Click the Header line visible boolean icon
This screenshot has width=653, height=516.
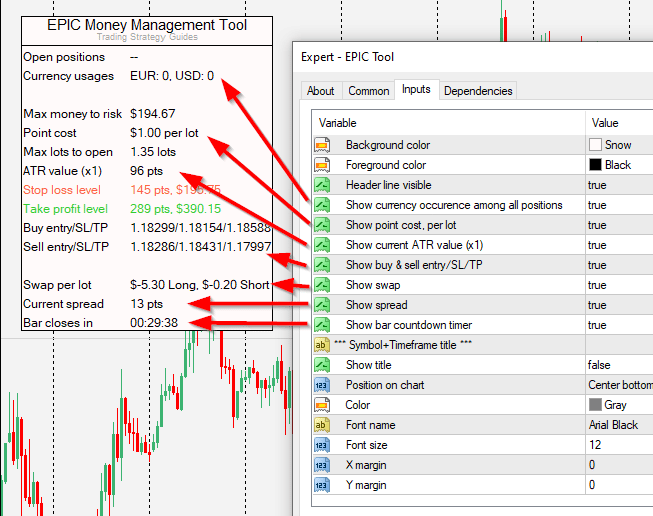pyautogui.click(x=322, y=185)
